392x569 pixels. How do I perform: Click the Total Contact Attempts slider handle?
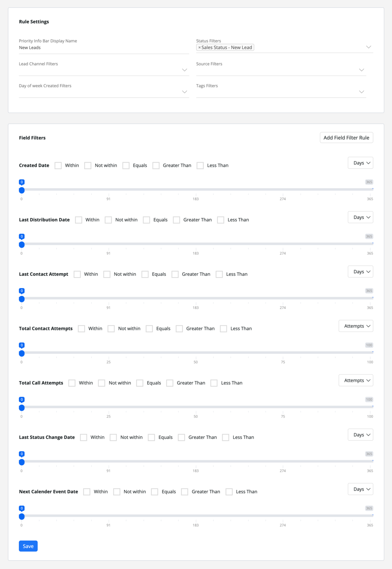click(22, 353)
